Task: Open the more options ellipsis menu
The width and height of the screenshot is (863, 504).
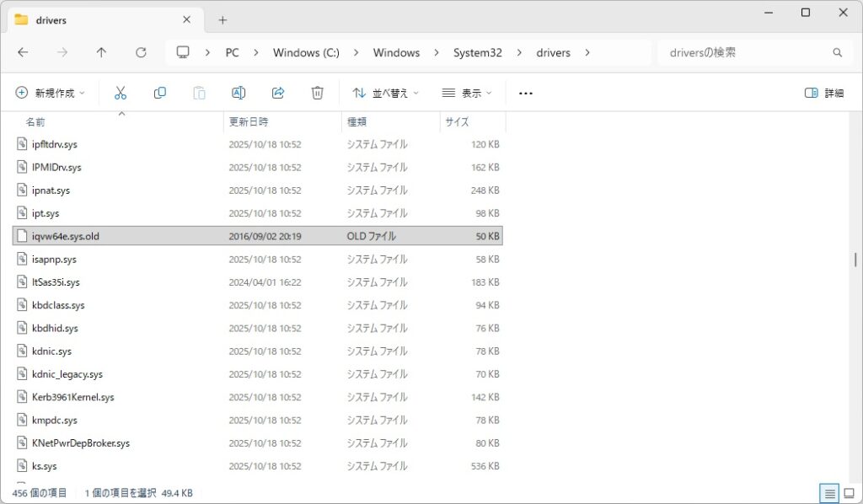Action: (526, 93)
